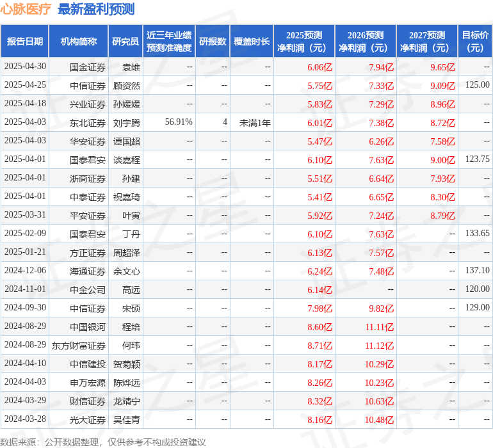Image resolution: width=493 pixels, height=448 pixels.
Task: Click the 东方财富证券 institution name
Action: point(79,345)
